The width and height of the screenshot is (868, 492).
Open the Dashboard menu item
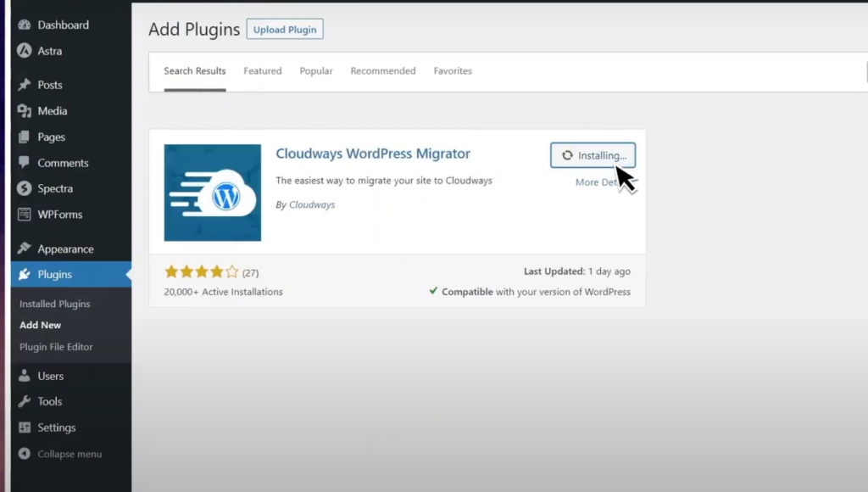pos(63,25)
